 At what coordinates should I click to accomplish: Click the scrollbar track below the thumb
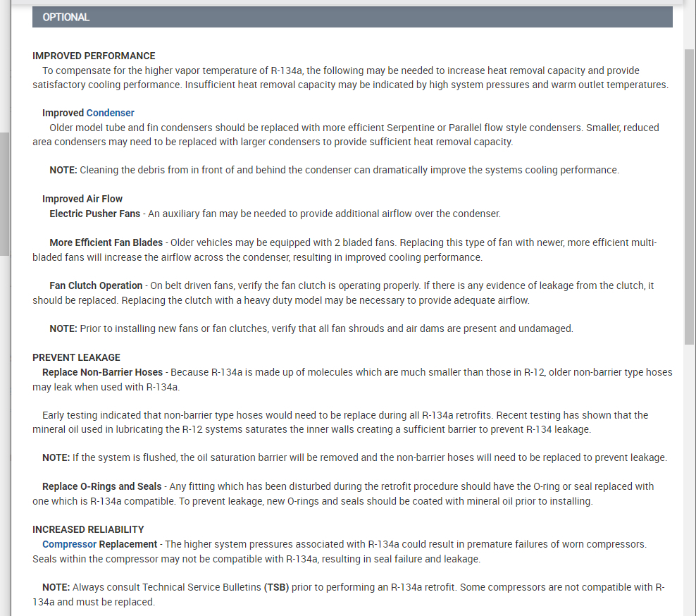pos(689,479)
